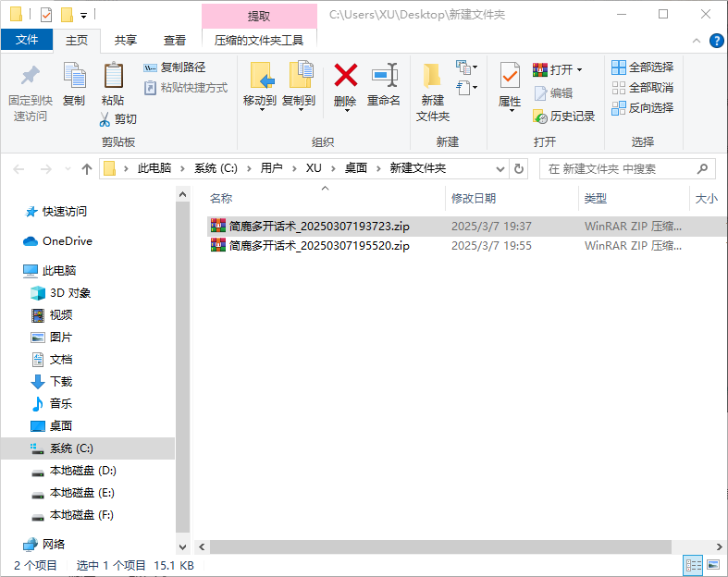Select file 简鹿多开话术_20250307193723.zip

(x=319, y=226)
